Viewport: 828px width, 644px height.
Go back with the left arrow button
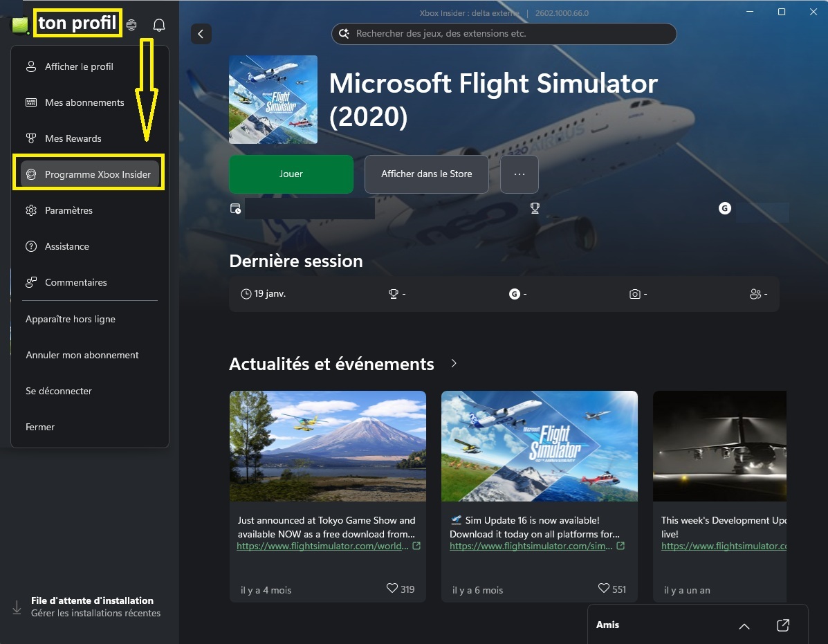pos(201,34)
